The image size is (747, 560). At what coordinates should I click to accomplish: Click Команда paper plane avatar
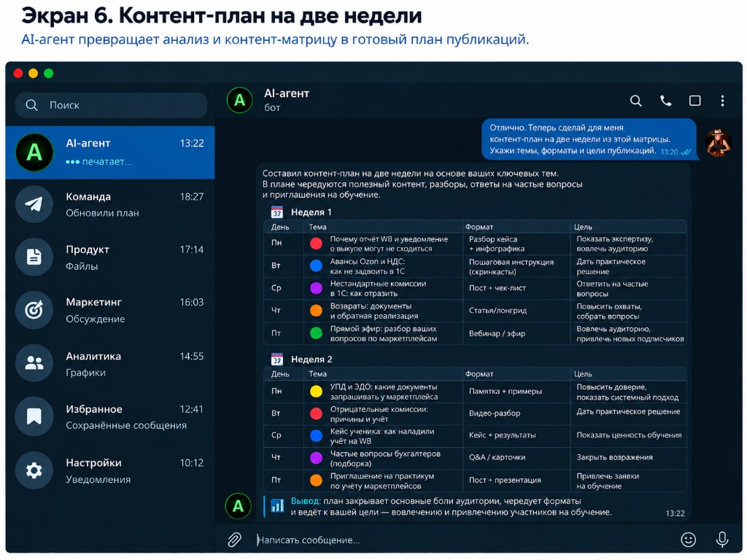[34, 204]
